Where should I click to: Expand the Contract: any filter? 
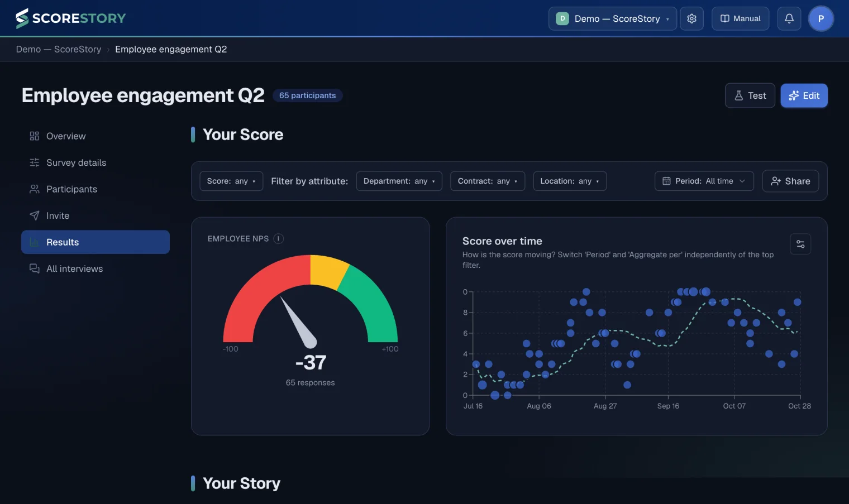pyautogui.click(x=488, y=181)
